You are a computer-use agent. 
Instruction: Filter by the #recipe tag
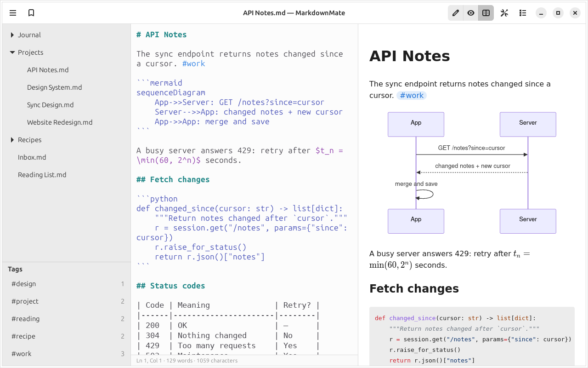(67, 336)
